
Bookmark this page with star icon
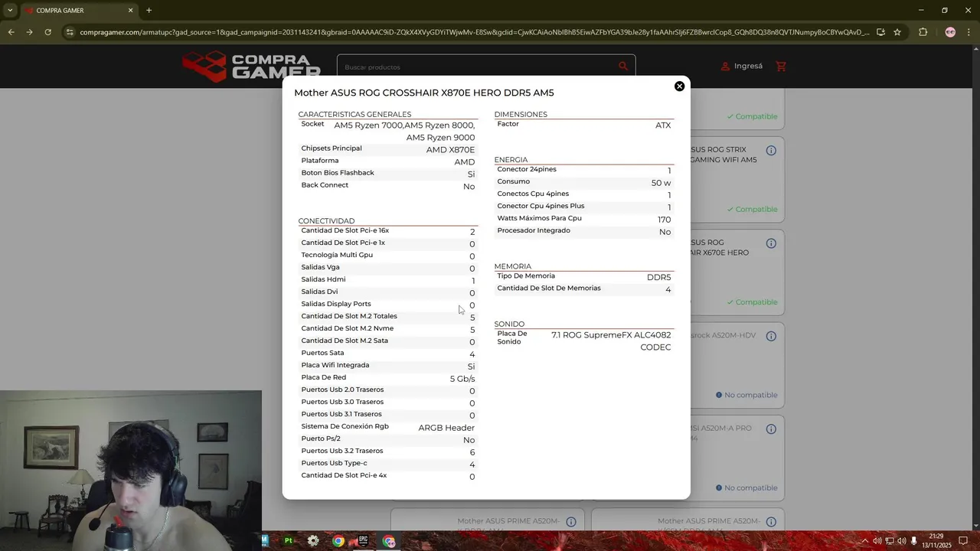tap(897, 32)
